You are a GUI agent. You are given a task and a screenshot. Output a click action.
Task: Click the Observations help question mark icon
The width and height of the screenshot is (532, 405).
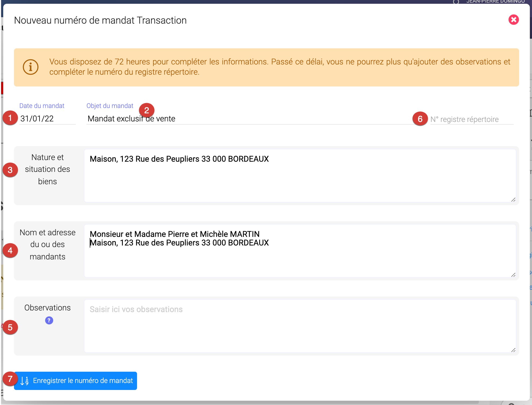[x=49, y=320]
